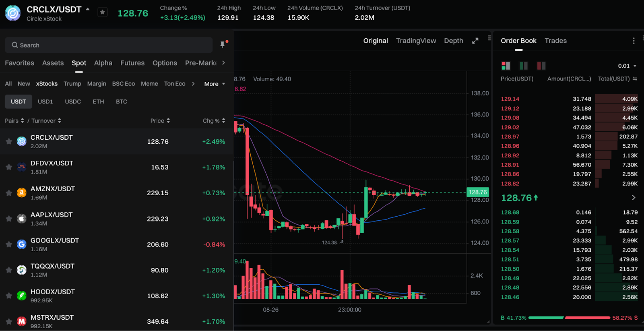Click the search field in pair list
Image resolution: width=644 pixels, height=331 pixels.
109,45
